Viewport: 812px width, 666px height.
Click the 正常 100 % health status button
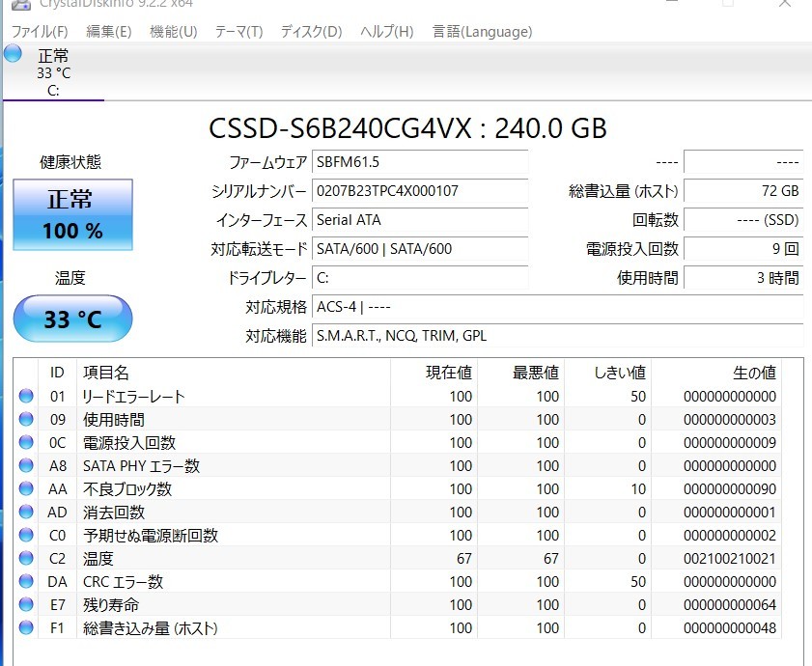point(72,215)
